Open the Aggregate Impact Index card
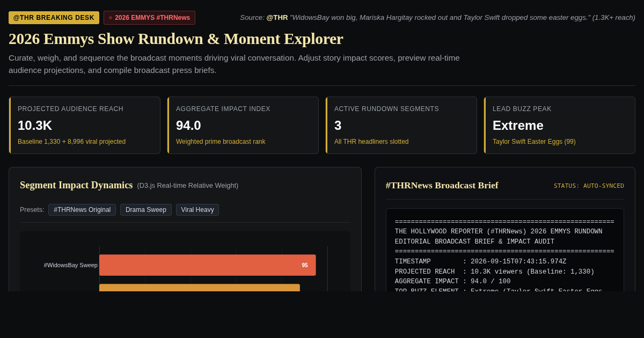The image size is (644, 338). click(x=243, y=126)
